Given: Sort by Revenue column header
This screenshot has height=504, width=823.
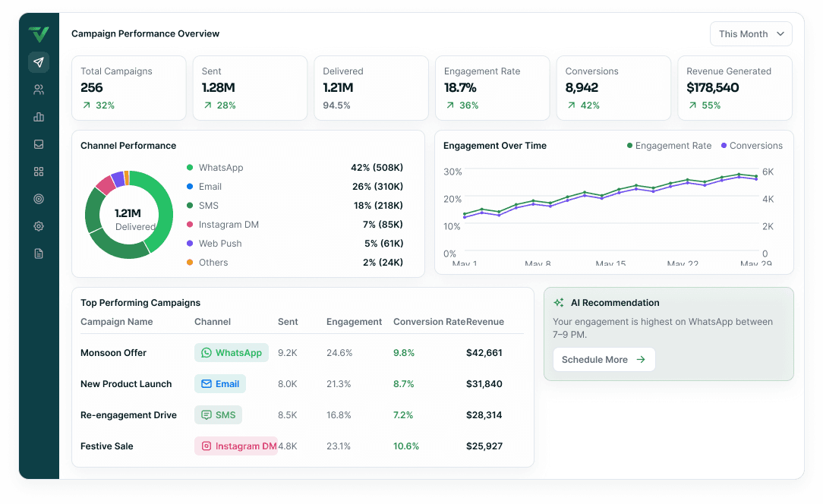Looking at the screenshot, I should pyautogui.click(x=485, y=322).
